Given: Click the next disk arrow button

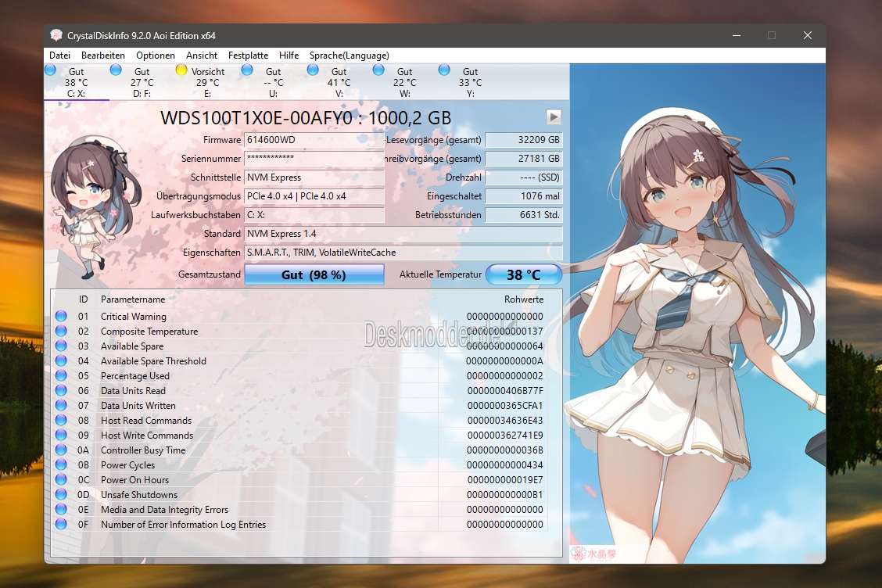Looking at the screenshot, I should tap(554, 117).
